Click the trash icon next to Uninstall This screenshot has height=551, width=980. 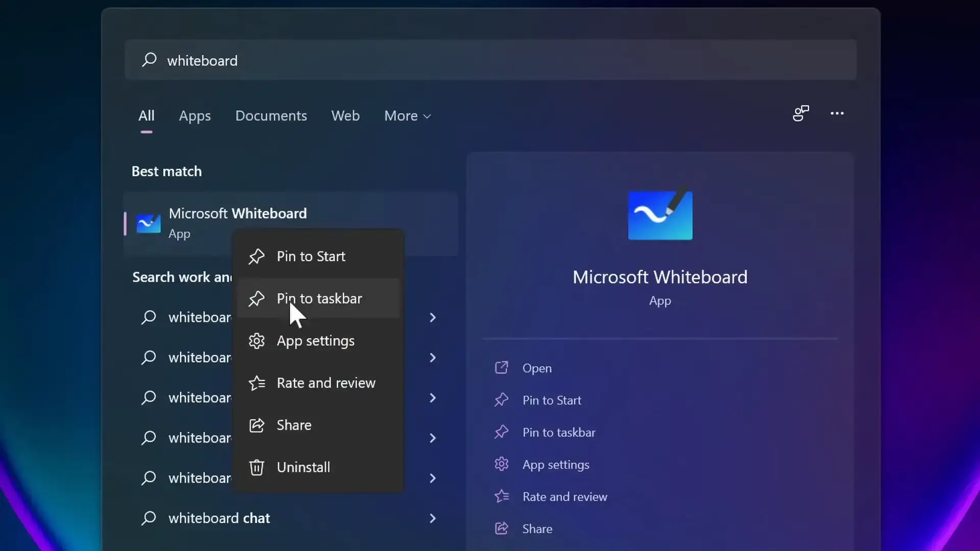(x=256, y=467)
